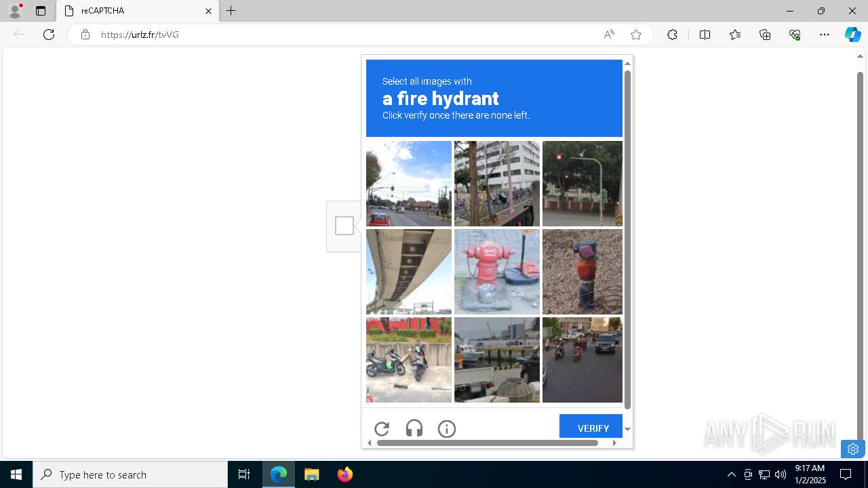Open Read aloud icon in address bar
The image size is (868, 488).
(609, 35)
